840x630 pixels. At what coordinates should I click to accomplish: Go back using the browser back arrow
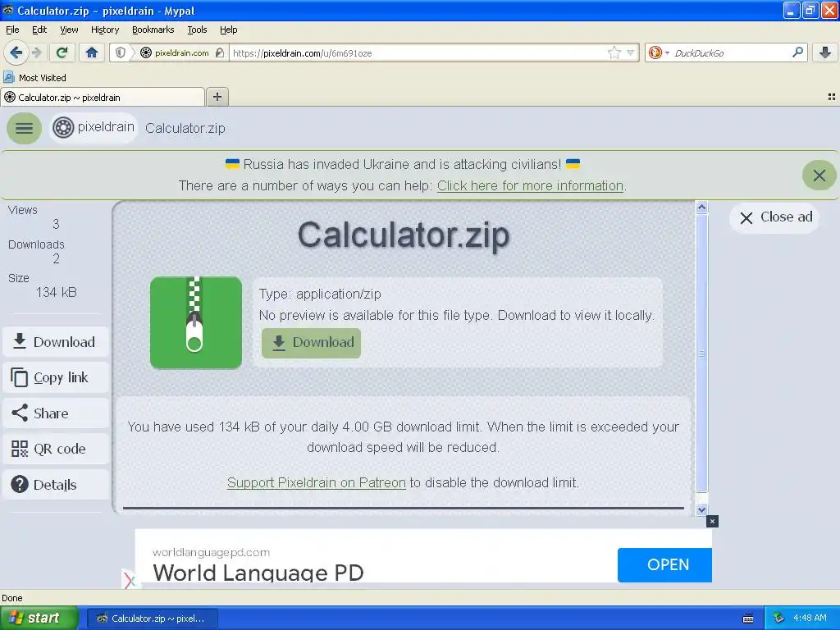pos(16,52)
